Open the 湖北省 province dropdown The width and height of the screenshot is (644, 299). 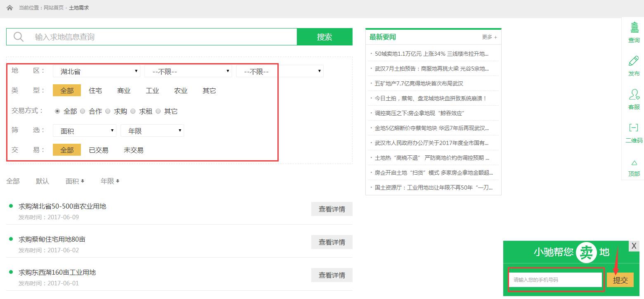click(x=97, y=71)
